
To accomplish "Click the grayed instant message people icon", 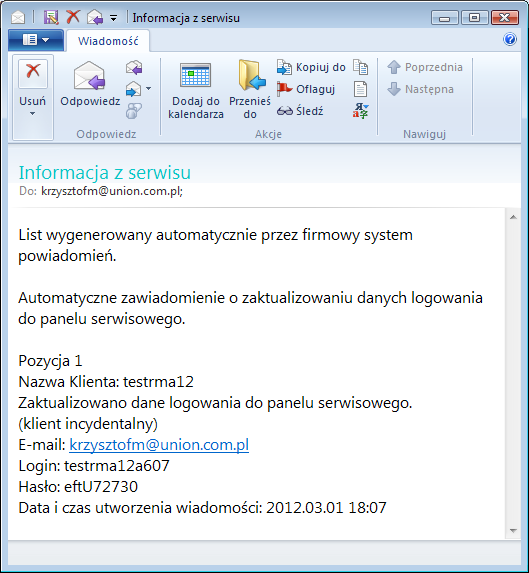I will tap(133, 111).
